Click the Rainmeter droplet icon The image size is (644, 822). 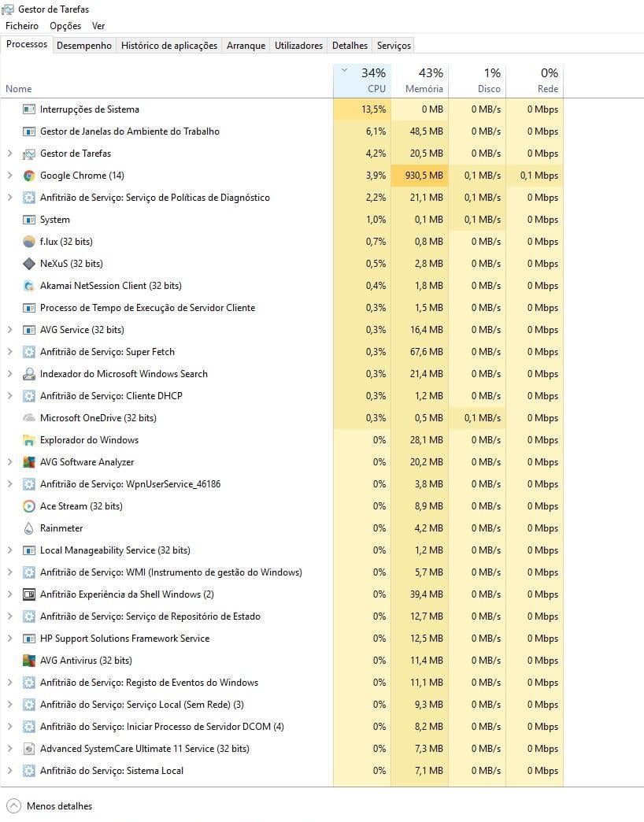(x=29, y=528)
